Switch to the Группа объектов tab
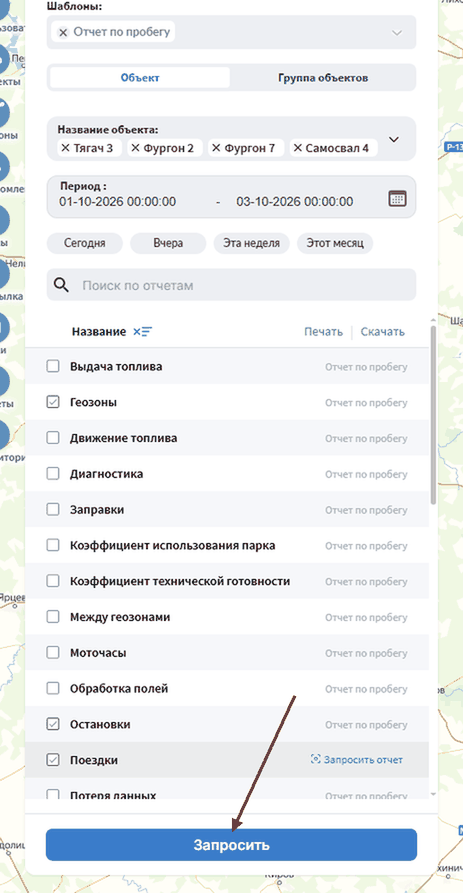Screen dimensions: 463x893 tap(322, 78)
